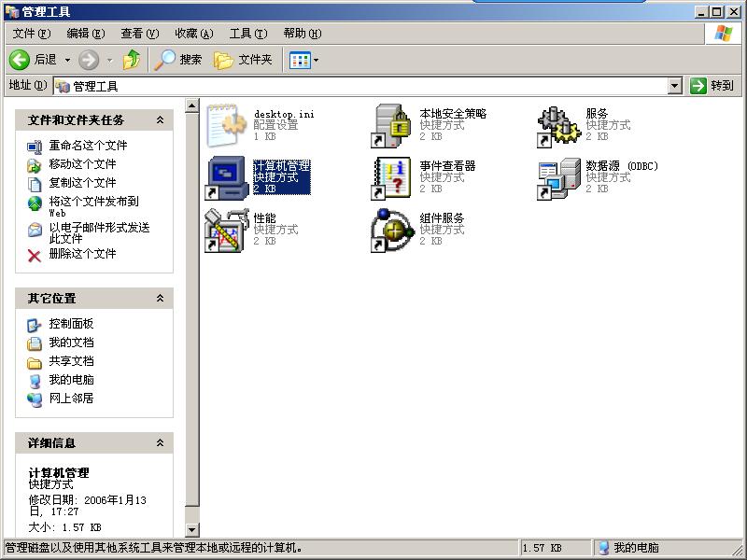This screenshot has height=560, width=747.
Task: Click the email envelope task icon
Action: (35, 230)
